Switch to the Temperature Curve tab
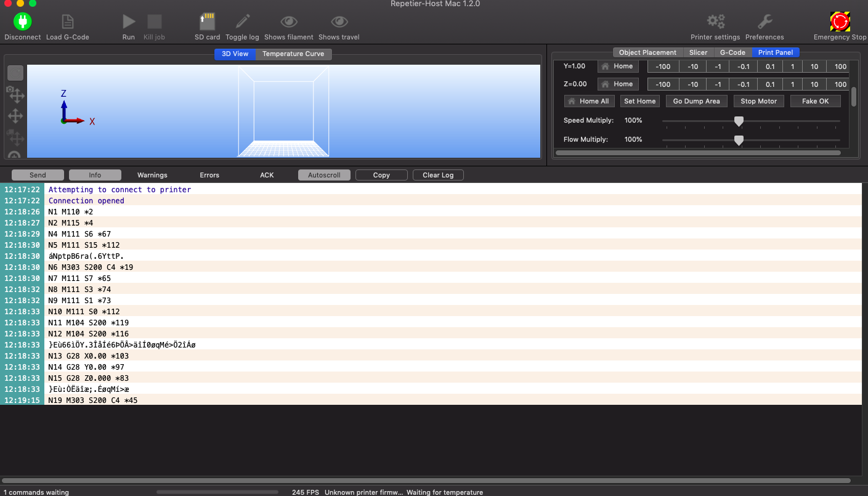Image resolution: width=868 pixels, height=496 pixels. 293,54
